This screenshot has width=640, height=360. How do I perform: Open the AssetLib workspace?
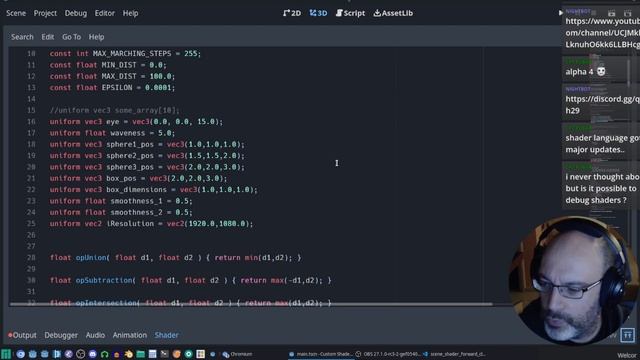coord(393,13)
